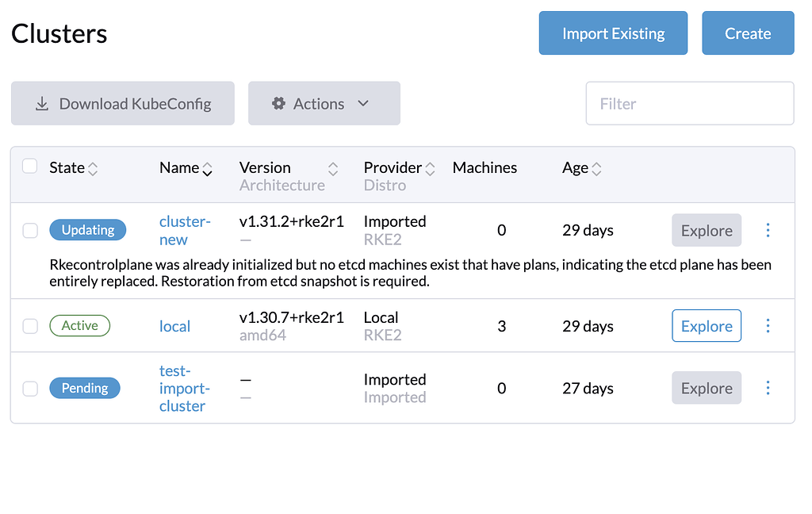Check the row checkbox for cluster-new

tap(29, 230)
